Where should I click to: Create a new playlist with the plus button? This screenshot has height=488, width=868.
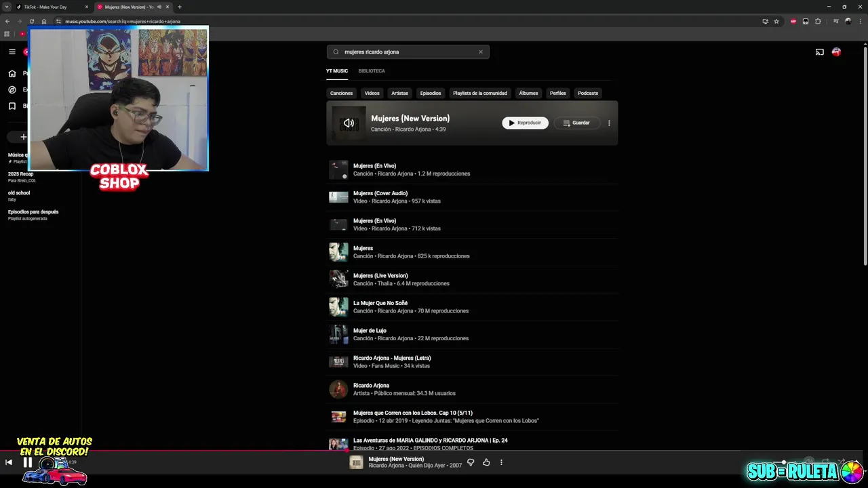coord(23,137)
